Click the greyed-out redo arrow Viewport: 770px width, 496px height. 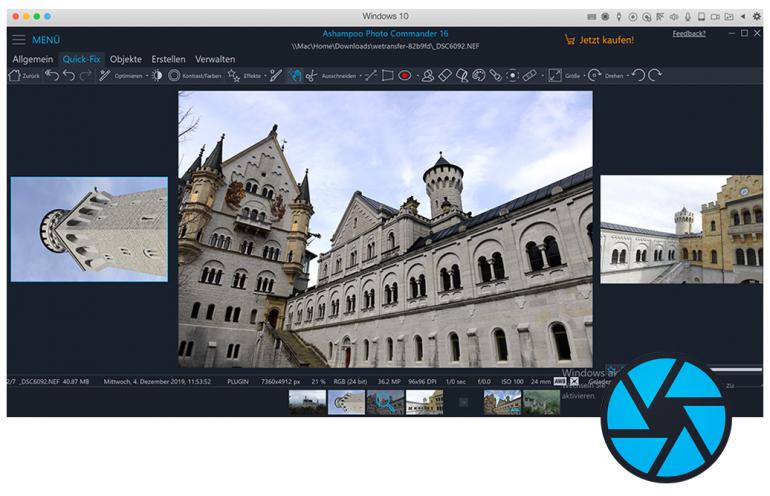pyautogui.click(x=86, y=76)
